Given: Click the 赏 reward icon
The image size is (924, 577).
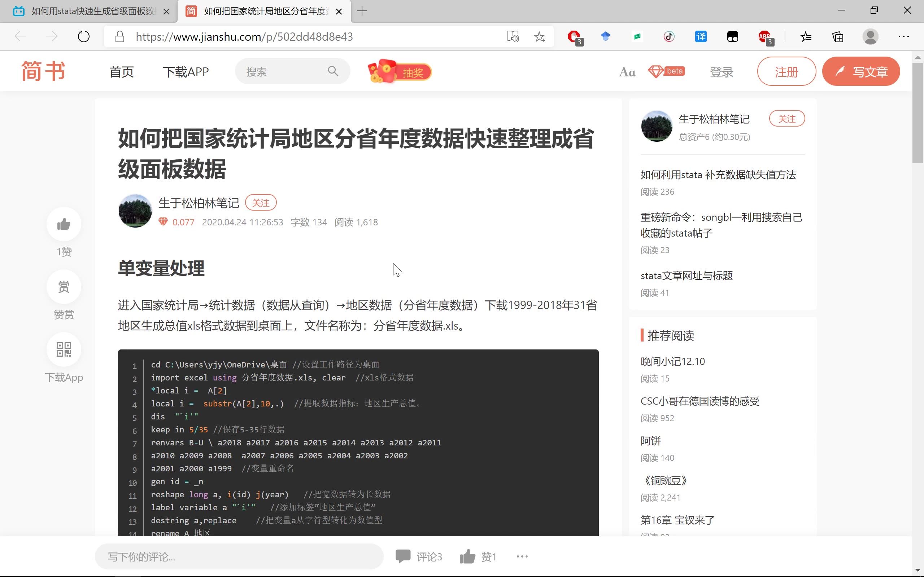Looking at the screenshot, I should point(64,287).
